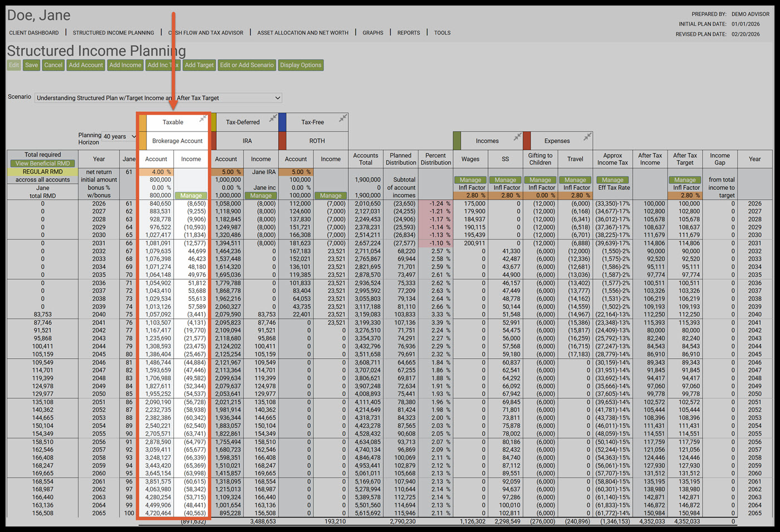Open Cash Flow and Tax Advisor
The width and height of the screenshot is (780, 532).
206,33
